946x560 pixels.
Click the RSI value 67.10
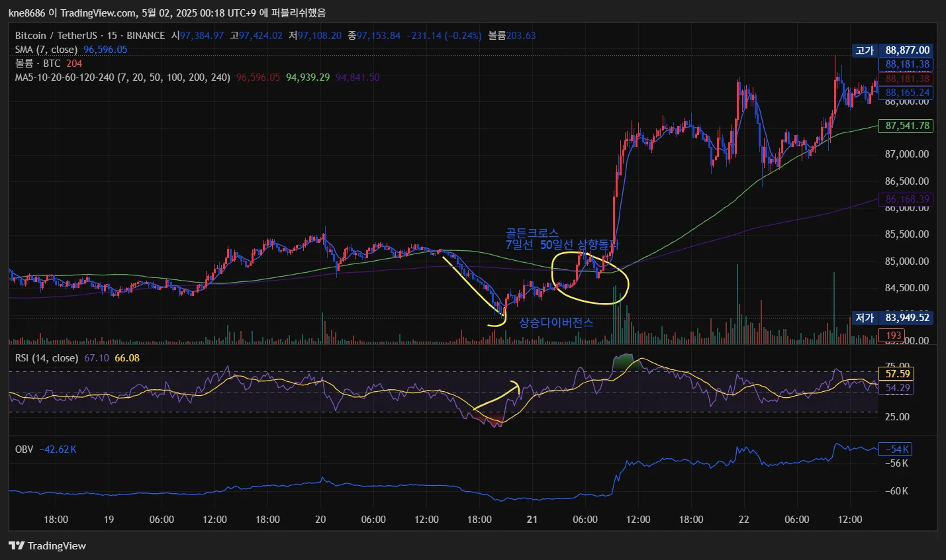pos(97,358)
